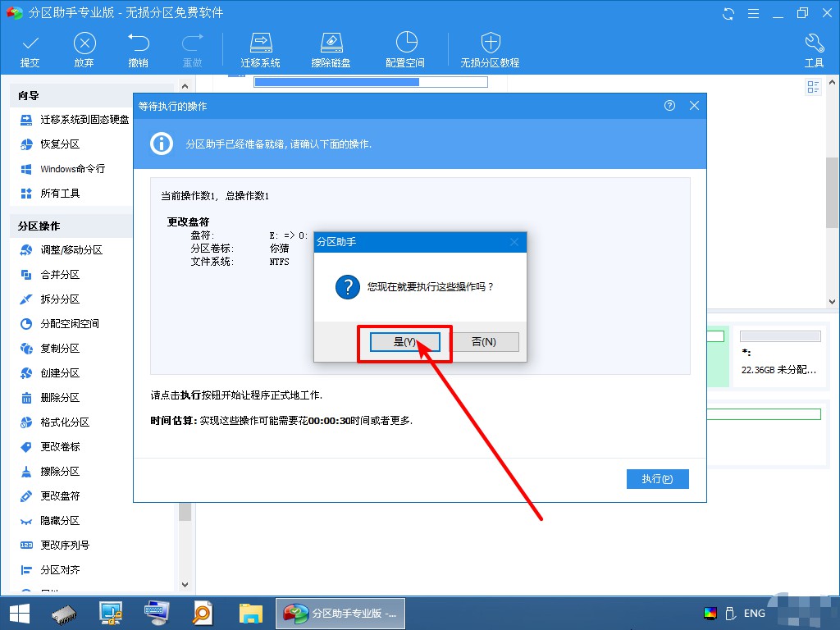Click the 22.36GB 未分配 unallocated block
Image resolution: width=840 pixels, height=630 pixels.
pyautogui.click(x=779, y=354)
